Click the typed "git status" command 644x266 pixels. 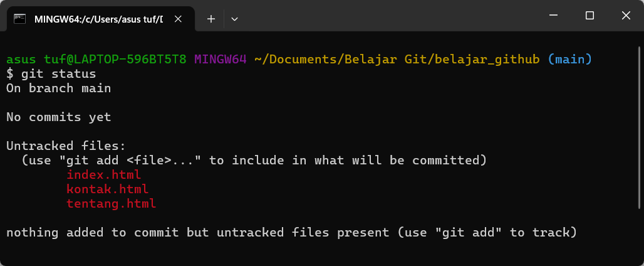point(58,74)
